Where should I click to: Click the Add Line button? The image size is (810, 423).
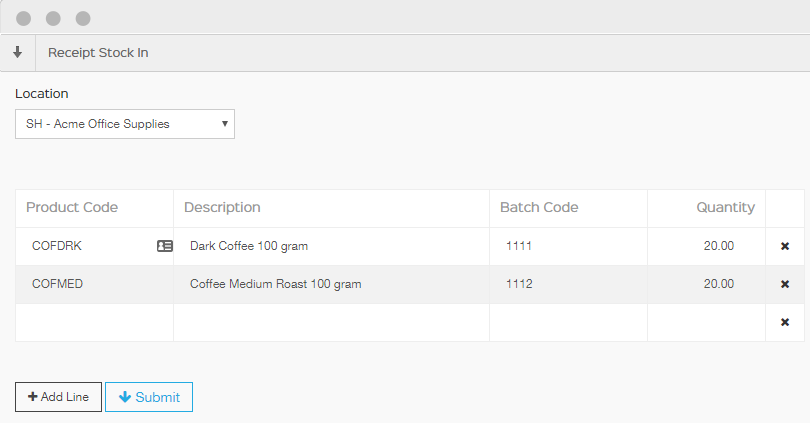click(58, 397)
